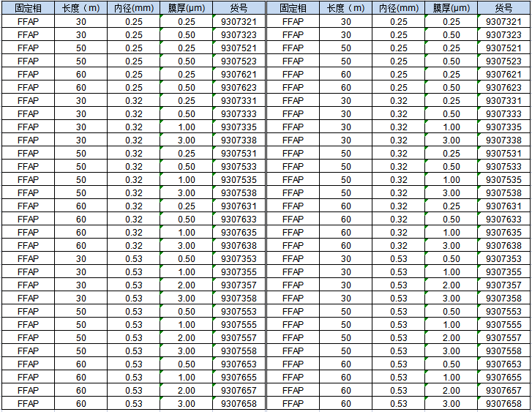The height and width of the screenshot is (412, 532).
Task: Select the 长度（m）header in the right table
Action: pyautogui.click(x=345, y=8)
